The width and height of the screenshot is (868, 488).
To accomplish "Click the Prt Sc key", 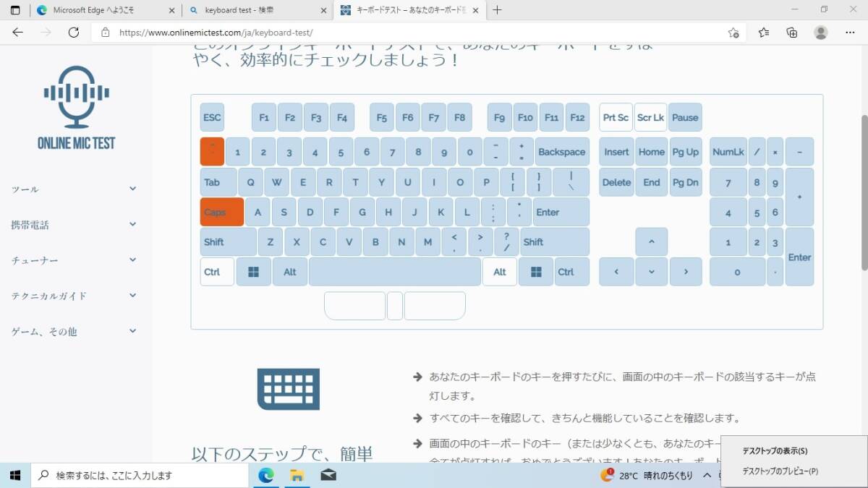I will pyautogui.click(x=616, y=117).
